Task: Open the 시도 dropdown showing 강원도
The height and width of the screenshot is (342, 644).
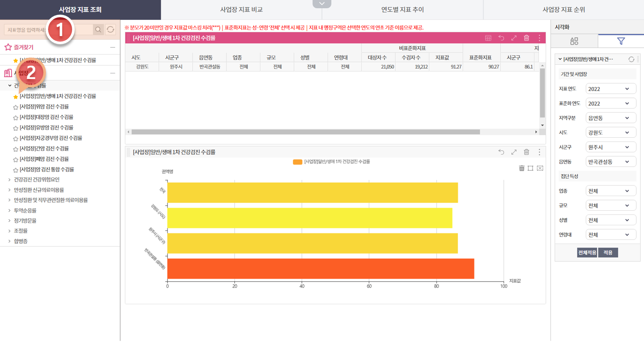Action: tap(611, 132)
